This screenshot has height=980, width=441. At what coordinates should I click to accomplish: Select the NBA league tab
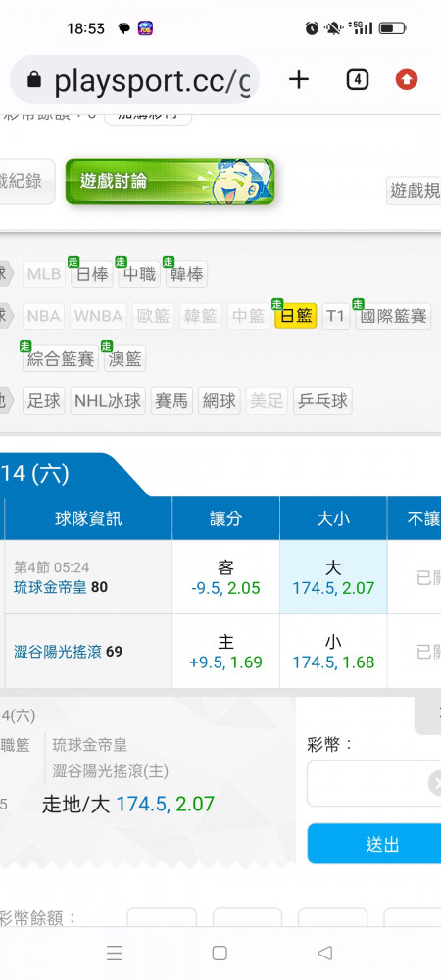[x=44, y=317]
